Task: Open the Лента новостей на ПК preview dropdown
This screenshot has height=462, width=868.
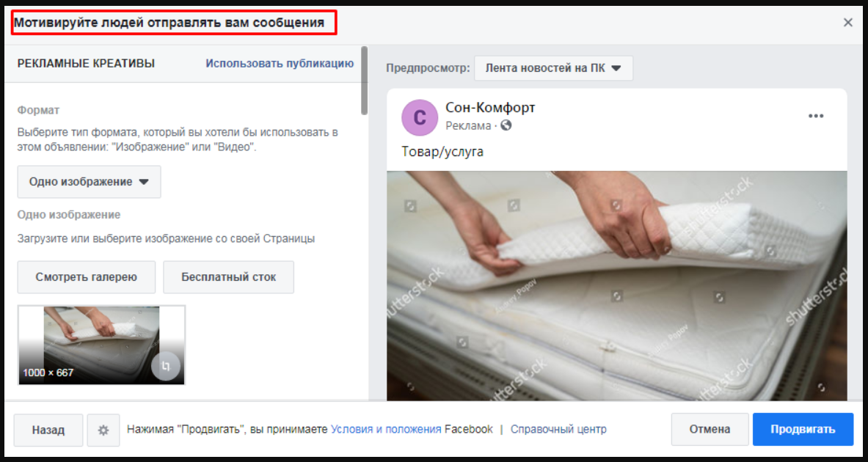Action: pos(554,67)
